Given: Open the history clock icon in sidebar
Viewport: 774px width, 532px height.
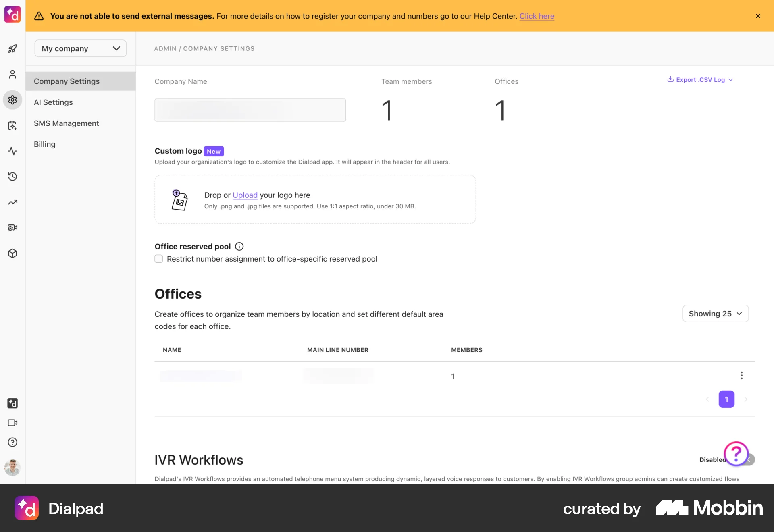Looking at the screenshot, I should (12, 177).
